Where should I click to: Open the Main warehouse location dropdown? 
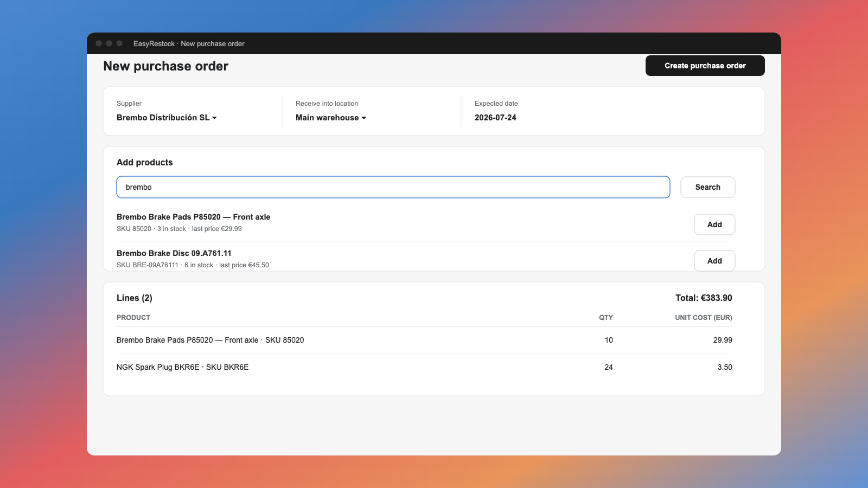330,118
